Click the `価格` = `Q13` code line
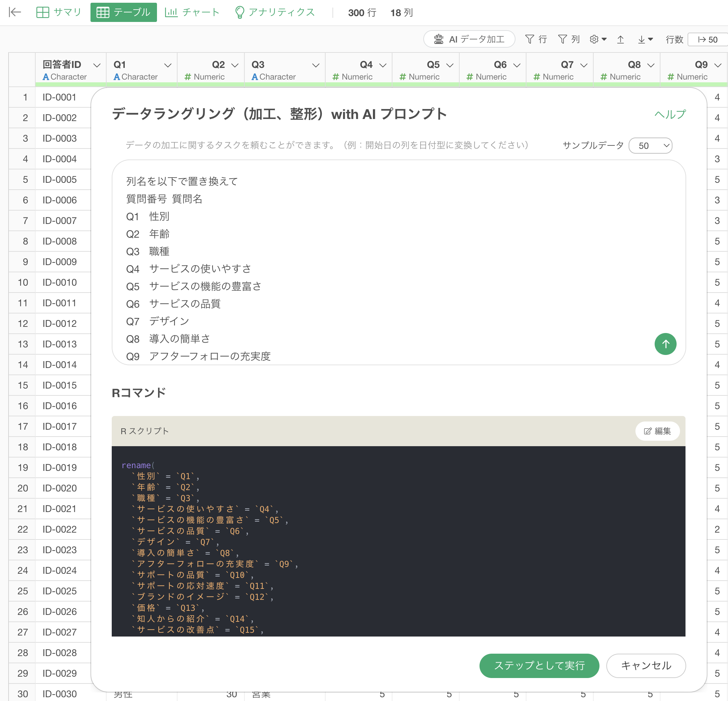This screenshot has height=701, width=728. [168, 608]
